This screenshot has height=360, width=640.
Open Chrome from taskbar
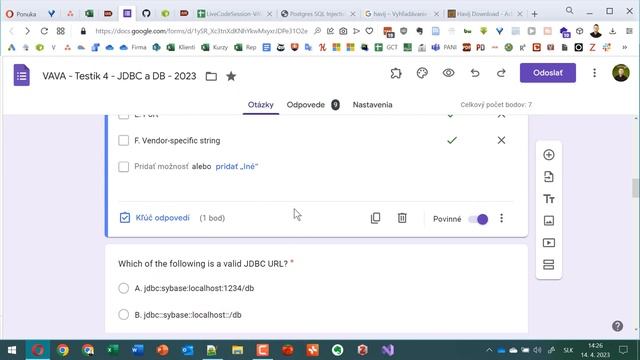point(62,350)
